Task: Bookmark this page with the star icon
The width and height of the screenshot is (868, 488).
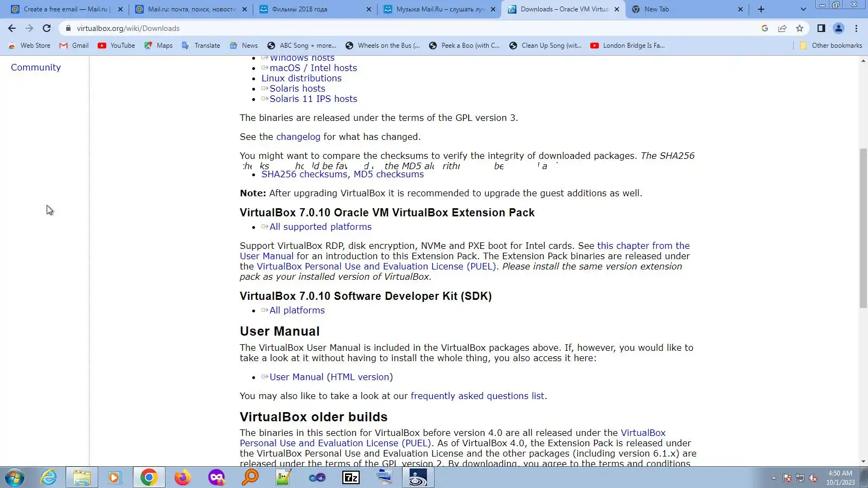Action: (x=800, y=28)
